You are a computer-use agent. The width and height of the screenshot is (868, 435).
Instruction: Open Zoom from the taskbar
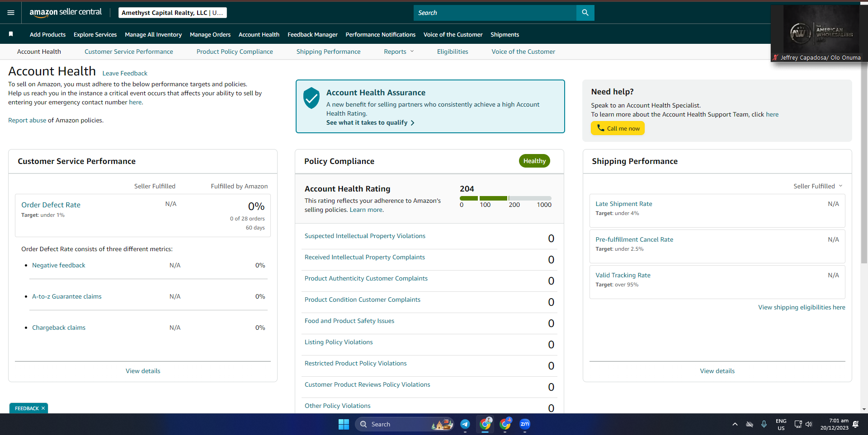(525, 424)
